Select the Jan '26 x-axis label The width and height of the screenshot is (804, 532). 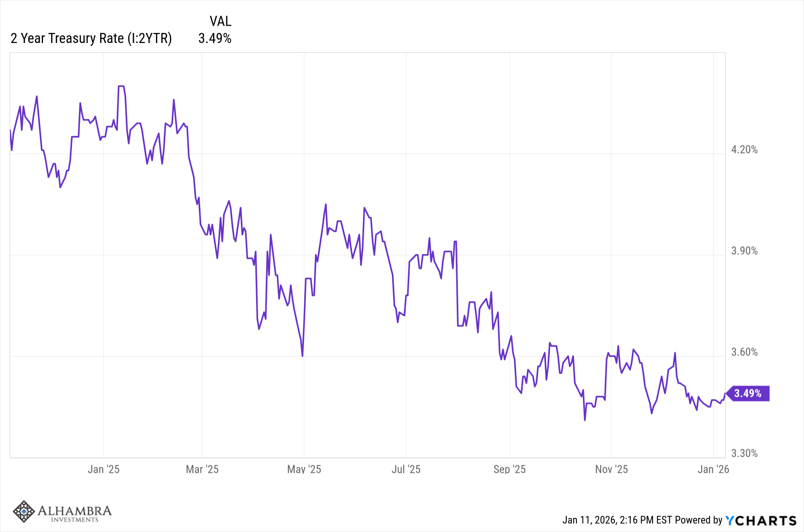pos(713,469)
